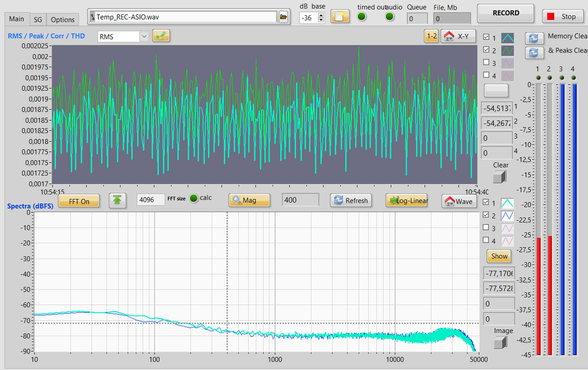This screenshot has width=588, height=370.
Task: Enable RMS channel 3 checkbox
Action: (x=486, y=62)
